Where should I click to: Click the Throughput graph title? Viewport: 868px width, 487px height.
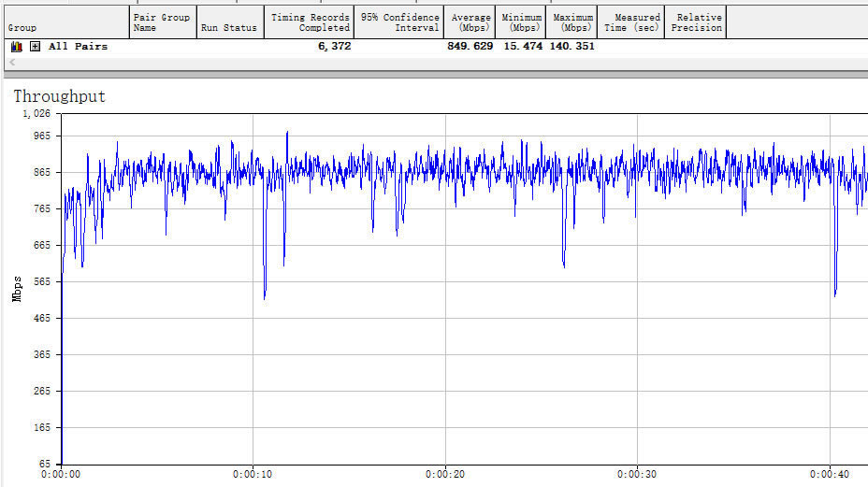[59, 96]
